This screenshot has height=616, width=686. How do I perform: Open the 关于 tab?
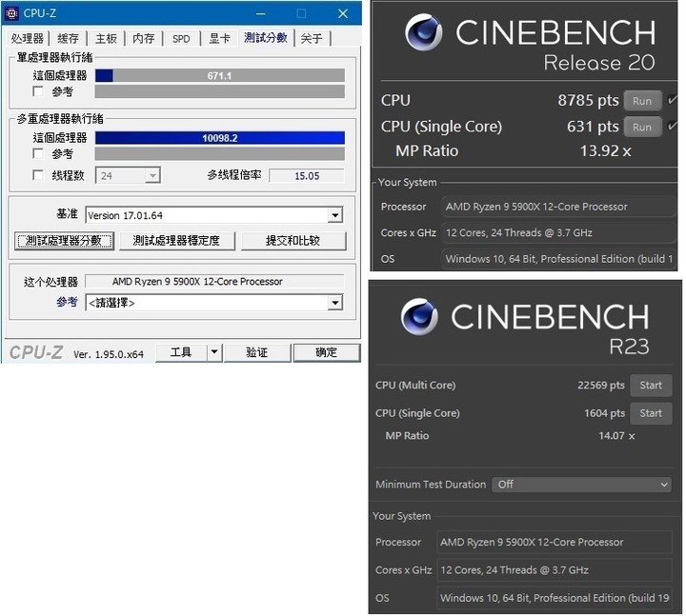[x=312, y=38]
